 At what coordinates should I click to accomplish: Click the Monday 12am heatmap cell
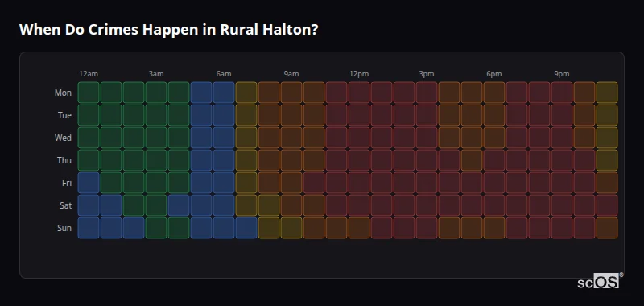pos(89,93)
